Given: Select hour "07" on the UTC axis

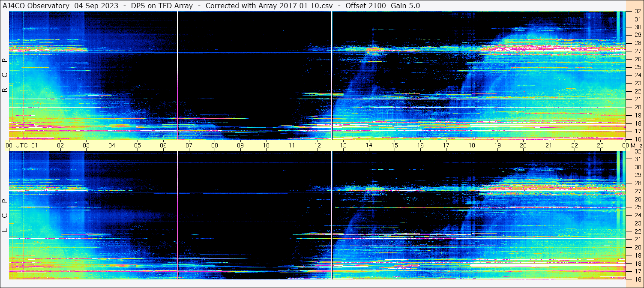Looking at the screenshot, I should [189, 145].
